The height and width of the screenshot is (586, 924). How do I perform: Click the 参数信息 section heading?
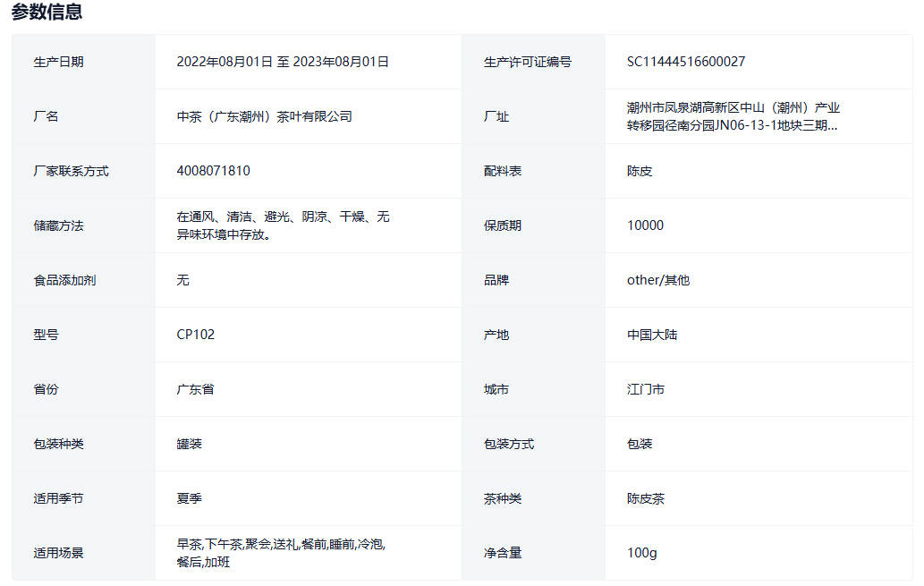[x=47, y=13]
